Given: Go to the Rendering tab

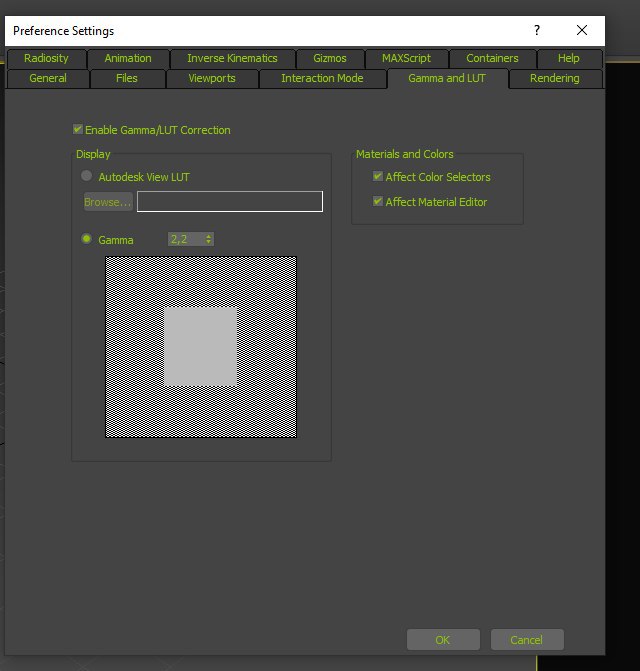Looking at the screenshot, I should pos(555,78).
